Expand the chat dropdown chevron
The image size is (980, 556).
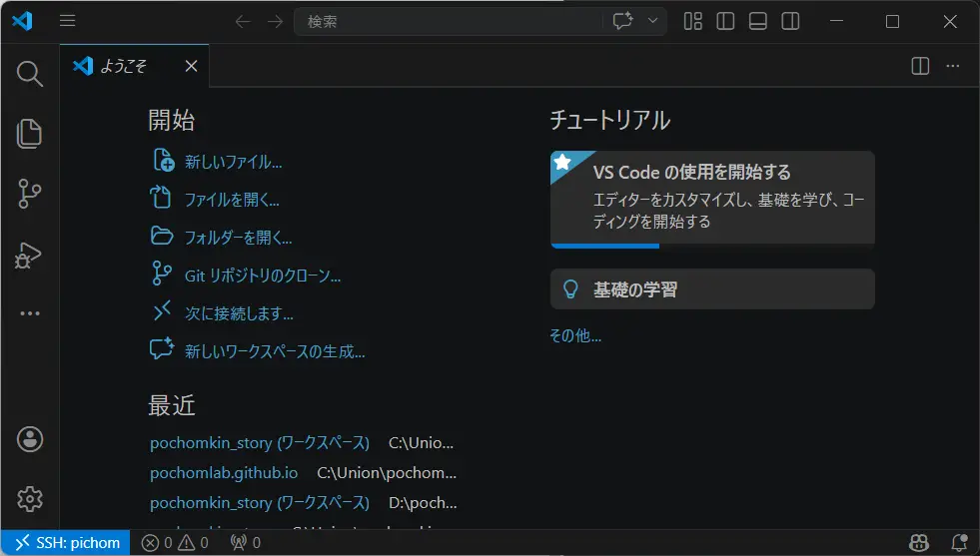click(652, 21)
